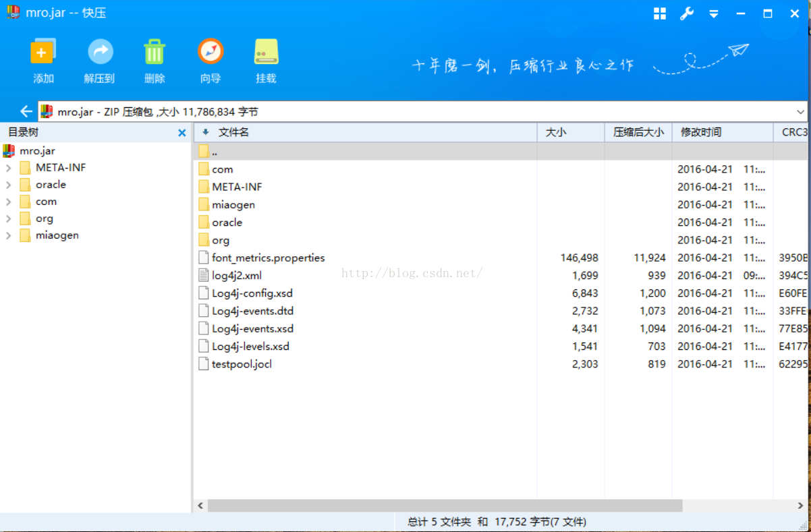This screenshot has width=811, height=532.
Task: Click the horizontal scrollbar left arrow
Action: (x=200, y=505)
